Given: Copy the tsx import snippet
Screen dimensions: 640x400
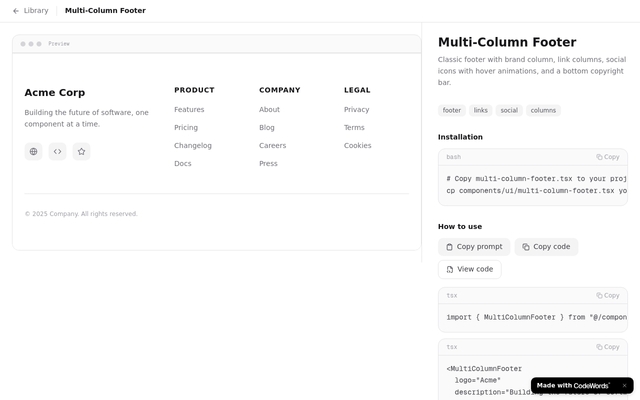Looking at the screenshot, I should [x=608, y=295].
